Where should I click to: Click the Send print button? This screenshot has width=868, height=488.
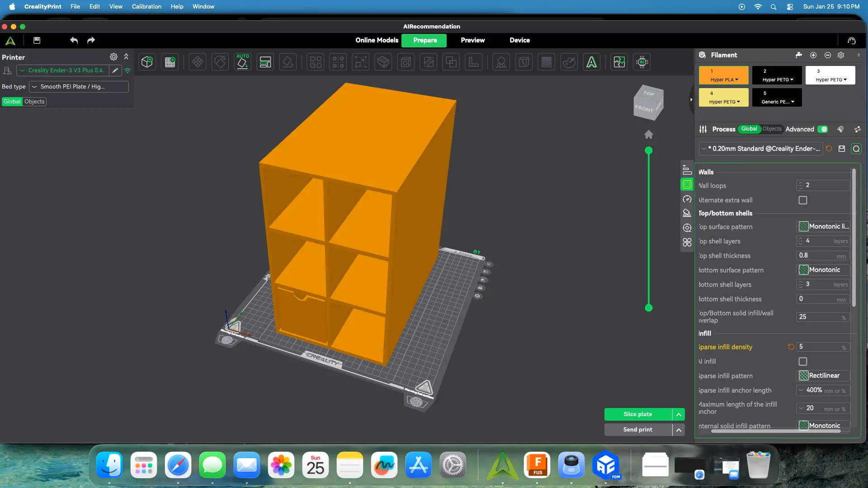coord(638,430)
